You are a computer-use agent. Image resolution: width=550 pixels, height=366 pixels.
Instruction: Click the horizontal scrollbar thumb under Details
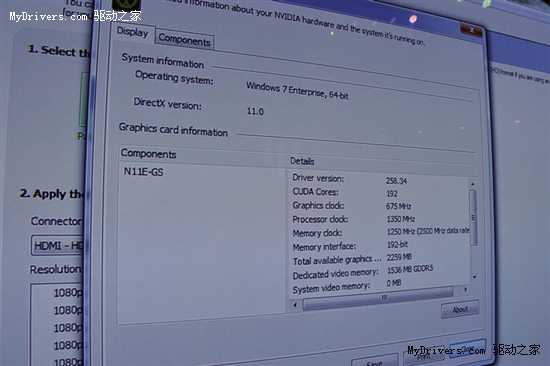tap(378, 298)
